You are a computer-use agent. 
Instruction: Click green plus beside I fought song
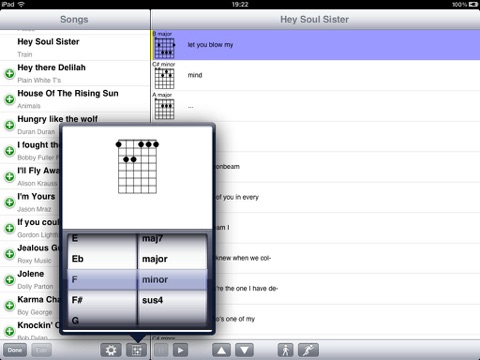tap(10, 151)
